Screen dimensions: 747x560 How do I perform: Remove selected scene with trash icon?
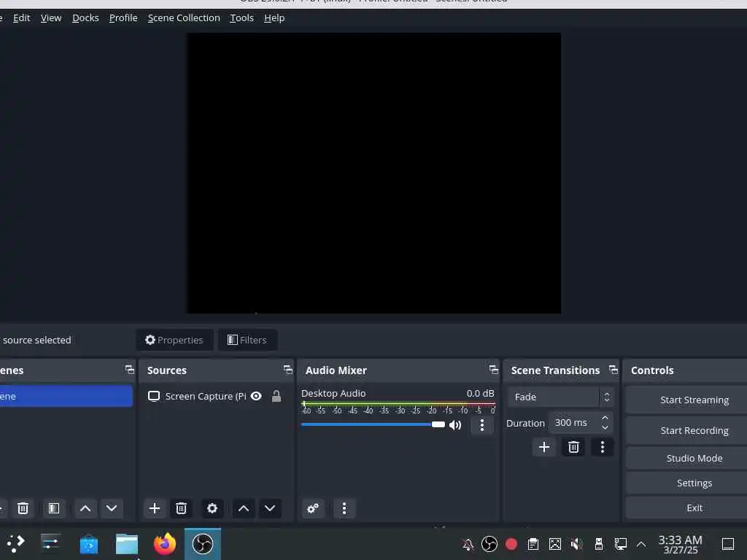point(23,508)
